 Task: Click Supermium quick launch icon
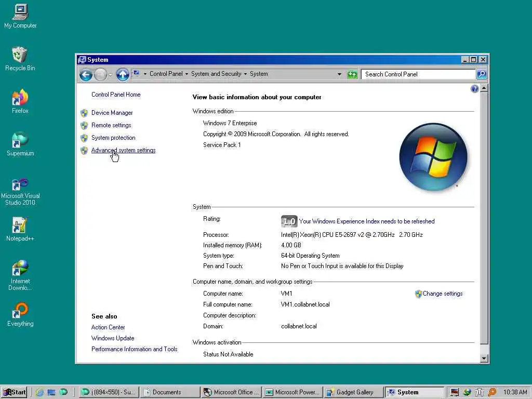pyautogui.click(x=63, y=392)
